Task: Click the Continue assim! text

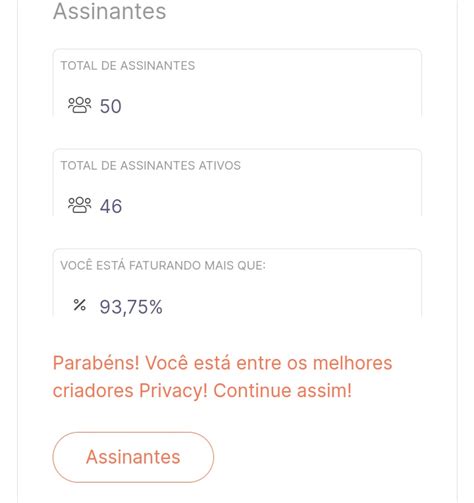Action: (282, 390)
